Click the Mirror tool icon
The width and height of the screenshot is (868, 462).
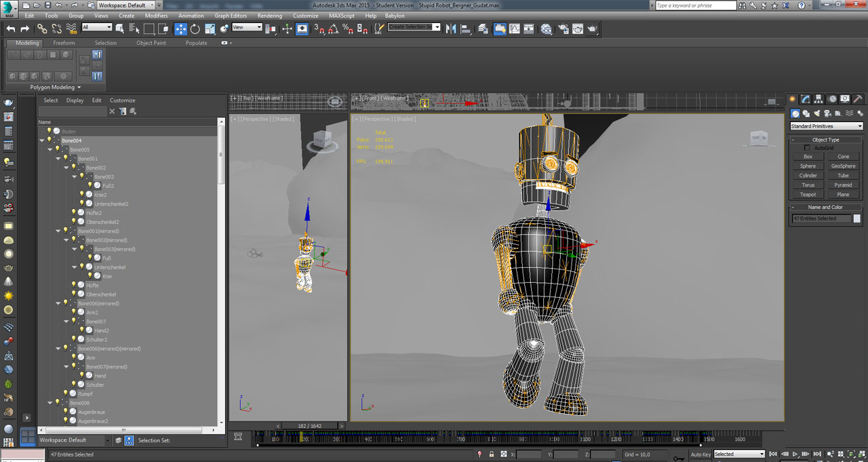click(x=450, y=28)
